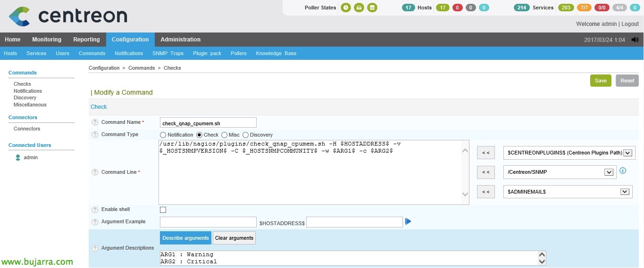Click the Clear arguments button
The height and width of the screenshot is (268, 644).
pos(234,238)
